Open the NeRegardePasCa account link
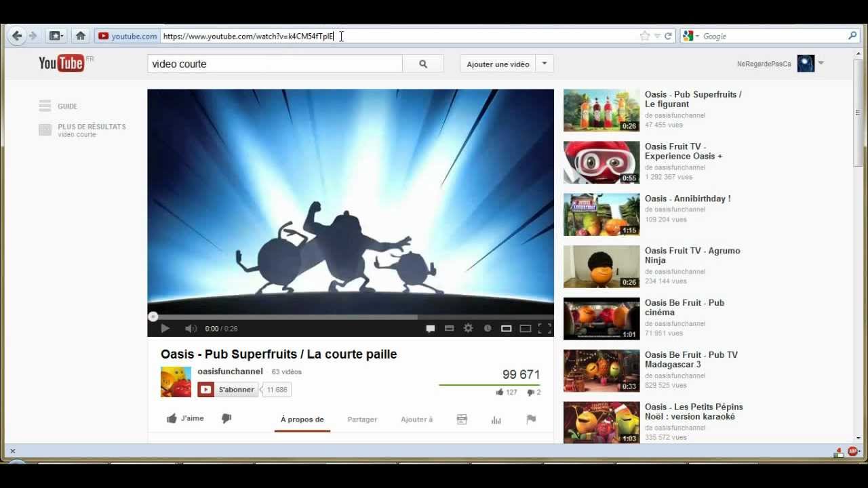This screenshot has height=488, width=868. [x=764, y=64]
